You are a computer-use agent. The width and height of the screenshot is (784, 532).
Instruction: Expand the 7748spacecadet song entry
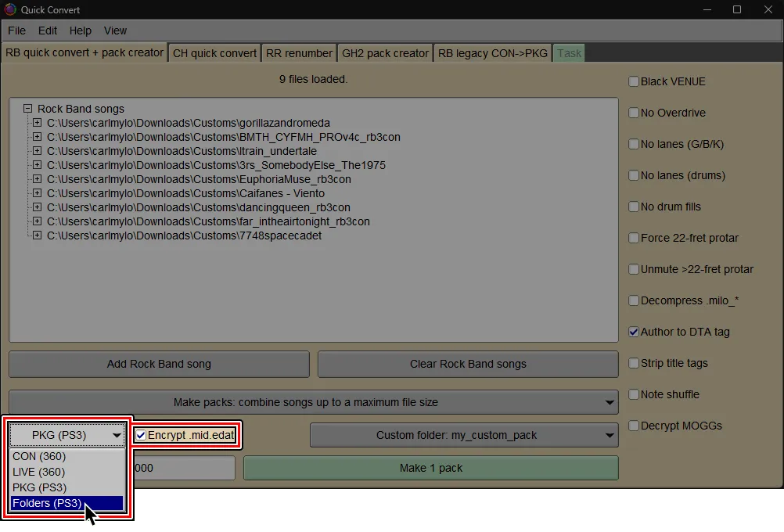pyautogui.click(x=37, y=235)
